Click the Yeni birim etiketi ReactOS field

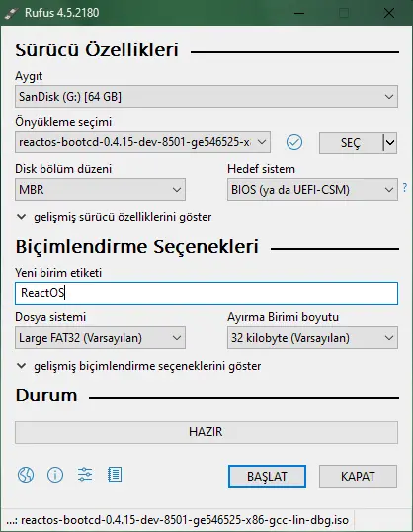pyautogui.click(x=206, y=293)
